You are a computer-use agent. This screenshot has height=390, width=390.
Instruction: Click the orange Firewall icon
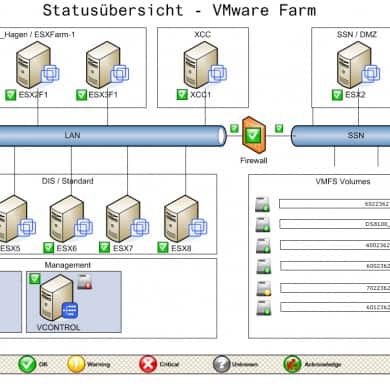[254, 135]
